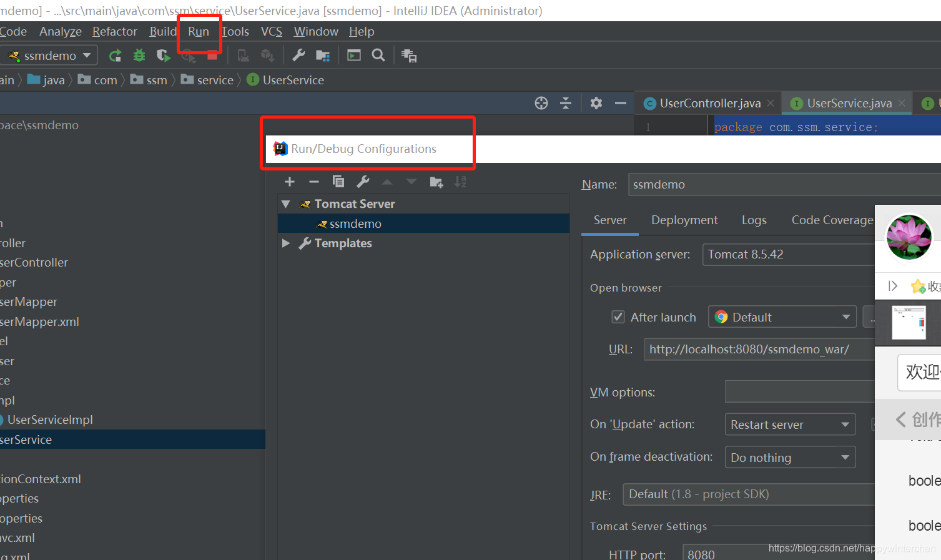Click the URL field with localhost address
941x560 pixels.
coord(759,349)
